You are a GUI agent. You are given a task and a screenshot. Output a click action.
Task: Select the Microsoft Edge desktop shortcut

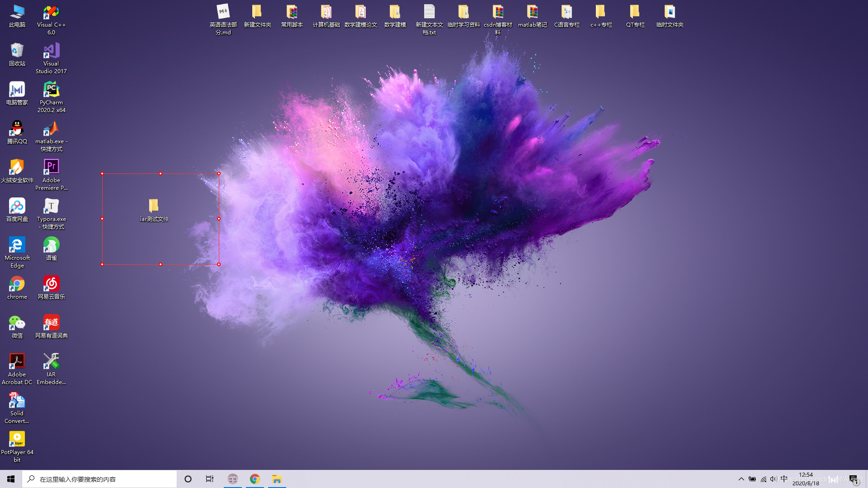click(17, 253)
